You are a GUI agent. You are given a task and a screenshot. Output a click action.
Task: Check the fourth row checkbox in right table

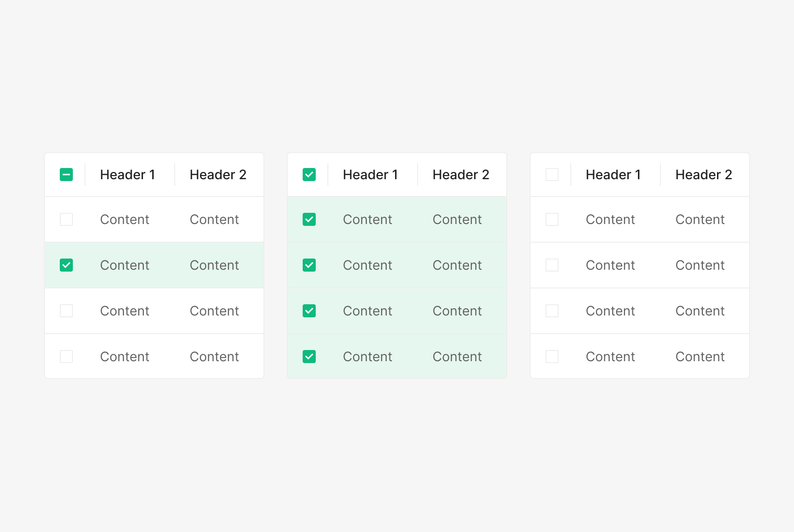tap(552, 357)
